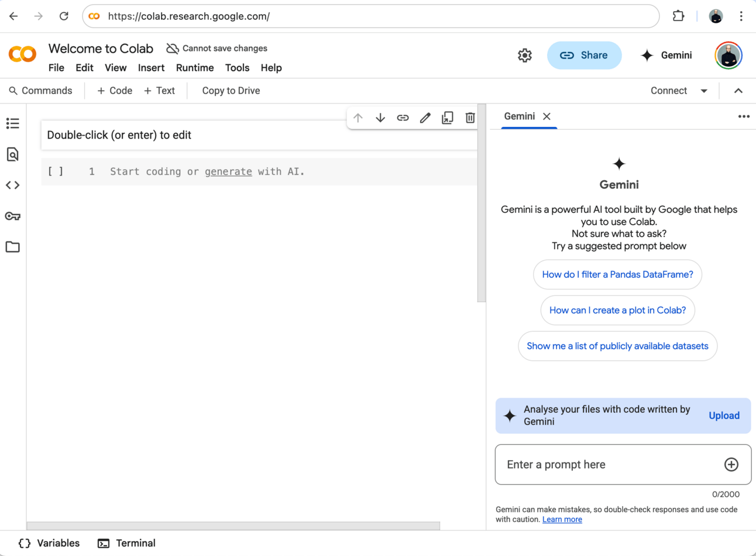This screenshot has height=556, width=756.
Task: Click the Welcome to Colab title
Action: coord(101,49)
